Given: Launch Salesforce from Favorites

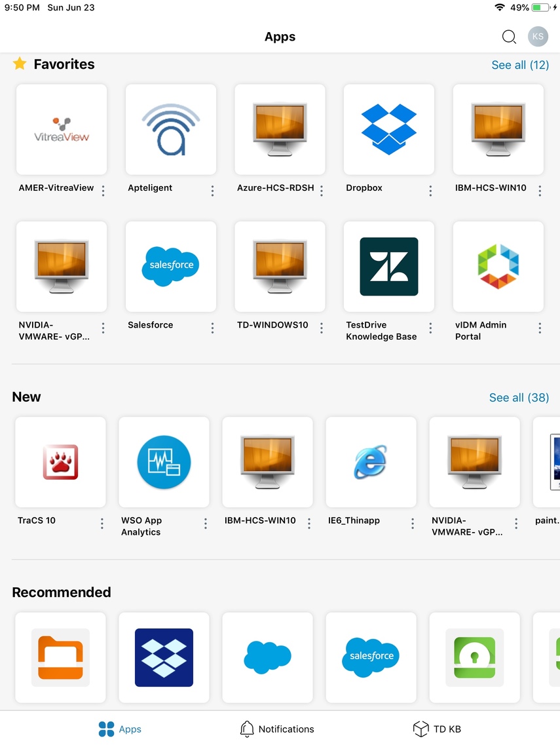Looking at the screenshot, I should click(x=170, y=267).
